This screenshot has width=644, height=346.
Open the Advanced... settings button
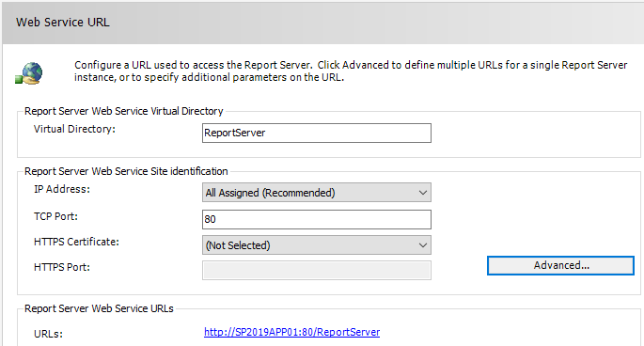[560, 265]
